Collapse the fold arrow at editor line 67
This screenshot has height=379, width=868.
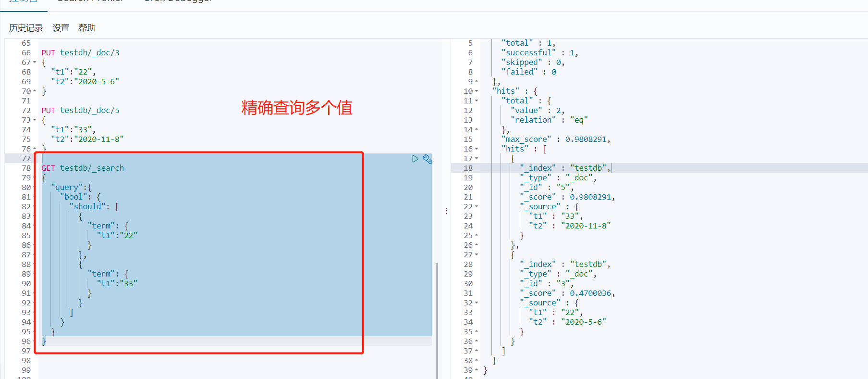[35, 63]
